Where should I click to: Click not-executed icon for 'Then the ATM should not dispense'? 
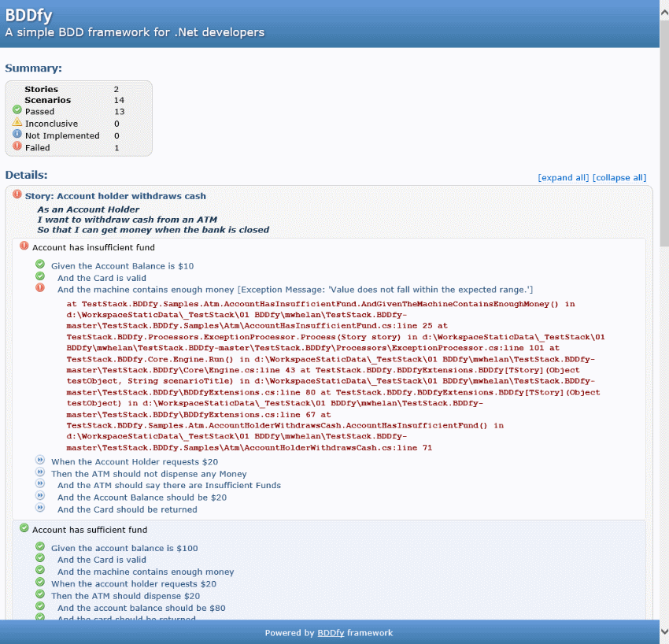40,472
